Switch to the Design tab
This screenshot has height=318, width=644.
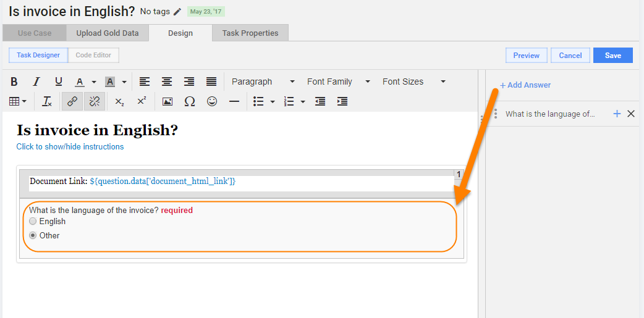[180, 33]
